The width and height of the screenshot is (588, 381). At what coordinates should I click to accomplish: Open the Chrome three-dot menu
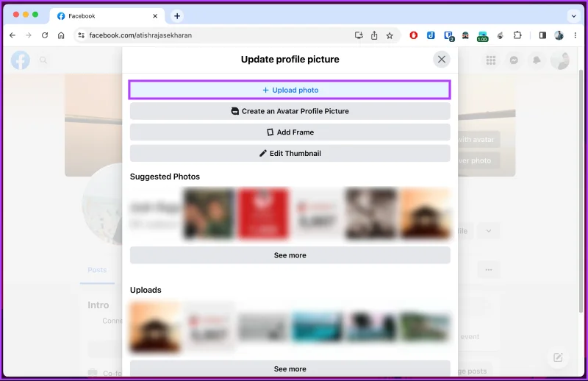575,35
